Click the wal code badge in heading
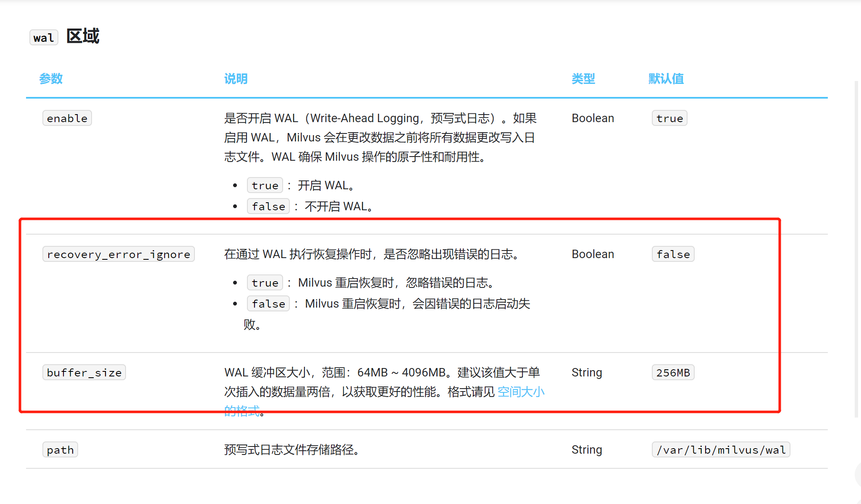861x504 pixels. pos(43,37)
